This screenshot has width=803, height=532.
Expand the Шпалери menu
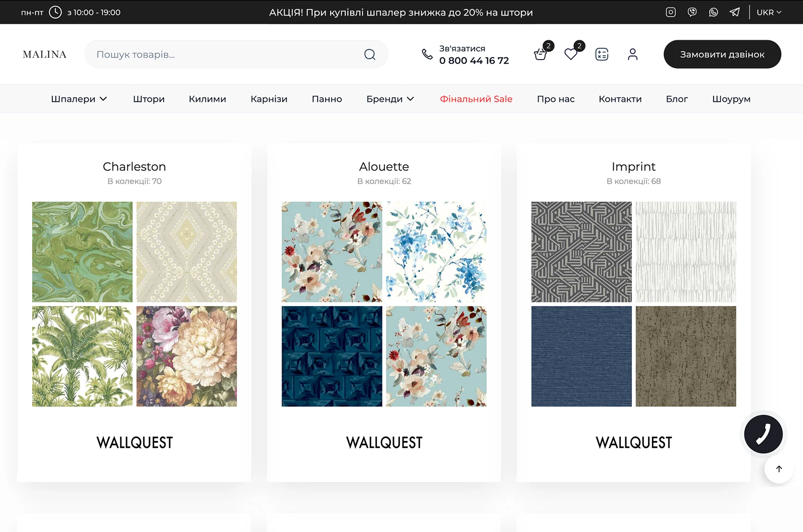[79, 99]
